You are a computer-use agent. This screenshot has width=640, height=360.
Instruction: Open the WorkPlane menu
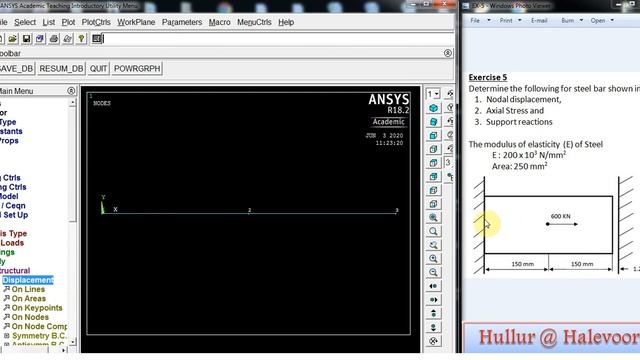coord(136,22)
